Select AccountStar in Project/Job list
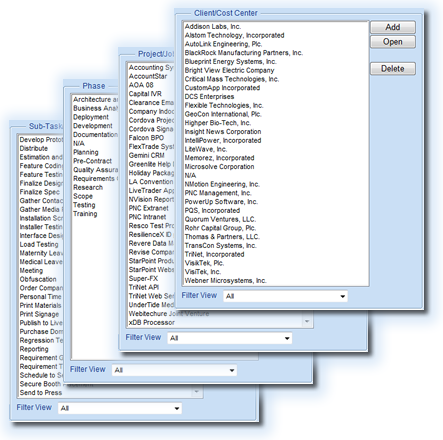This screenshot has height=440, width=443. [x=148, y=76]
